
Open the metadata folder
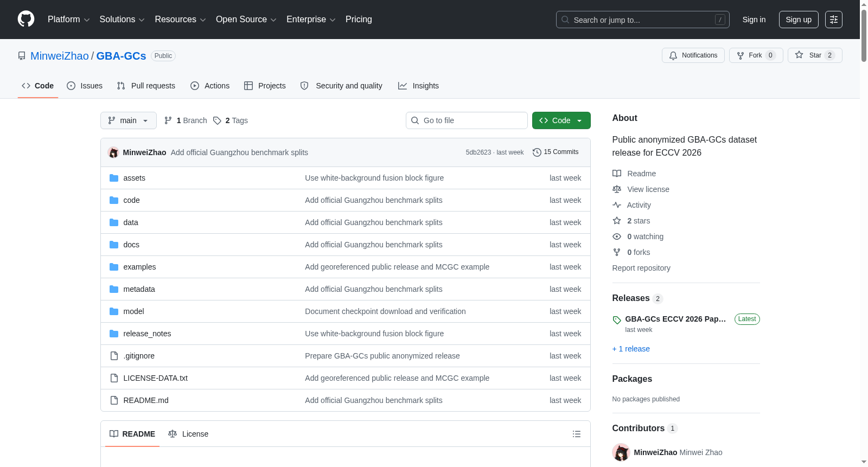(x=139, y=289)
